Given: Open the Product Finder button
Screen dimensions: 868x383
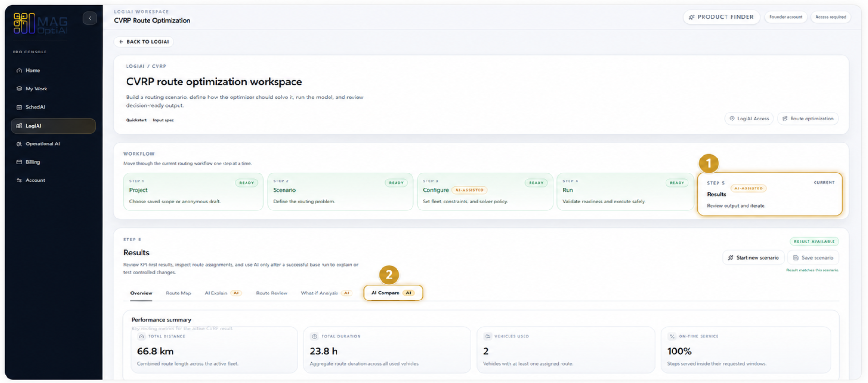Looking at the screenshot, I should coord(721,17).
